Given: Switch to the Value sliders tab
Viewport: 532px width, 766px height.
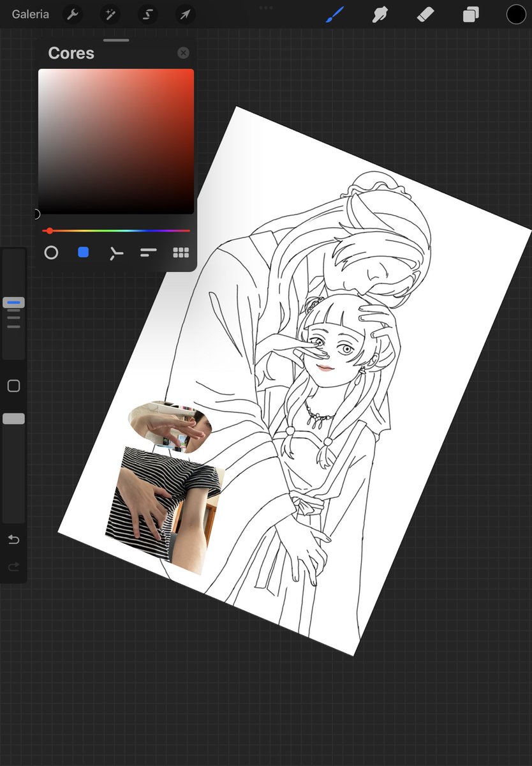Looking at the screenshot, I should [148, 253].
